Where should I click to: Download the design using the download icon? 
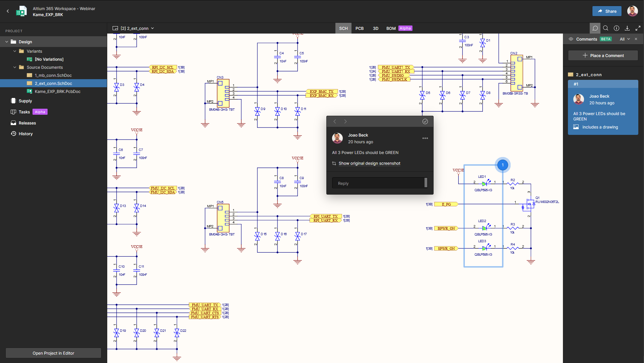coord(627,28)
